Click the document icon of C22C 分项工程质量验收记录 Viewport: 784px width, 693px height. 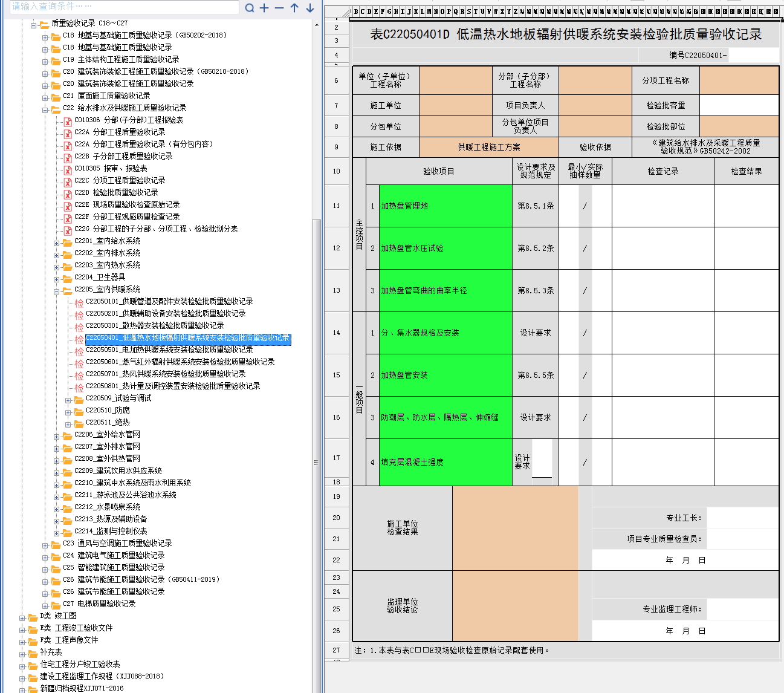(x=68, y=181)
